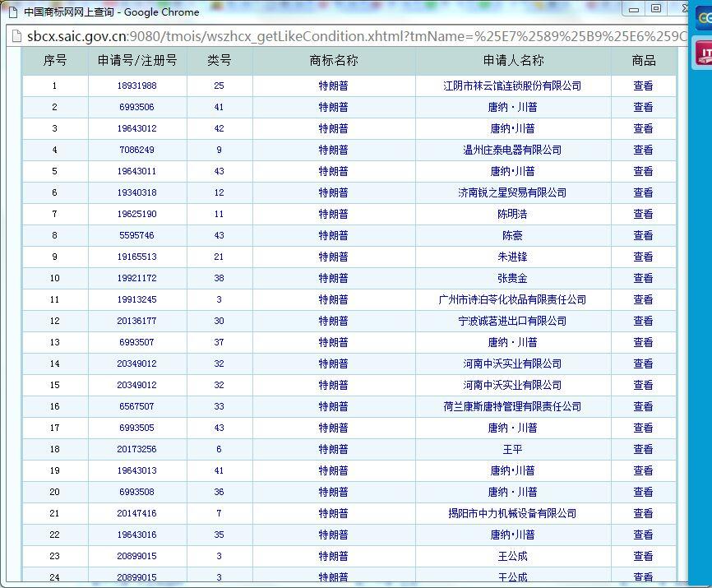Open the 特朗普 trademark name in row 6
Viewport: 712px width, 588px height.
pyautogui.click(x=333, y=192)
